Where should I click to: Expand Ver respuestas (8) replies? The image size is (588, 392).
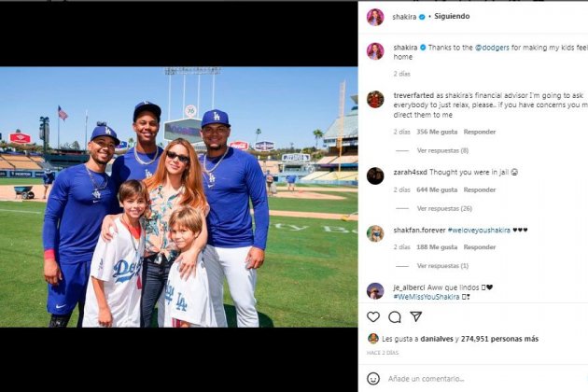click(x=442, y=150)
